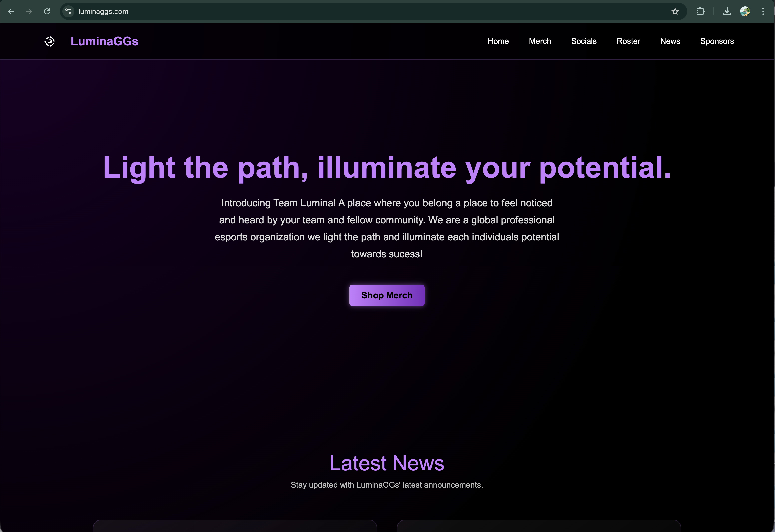This screenshot has height=532, width=775.
Task: Click the browser profile avatar
Action: (745, 11)
